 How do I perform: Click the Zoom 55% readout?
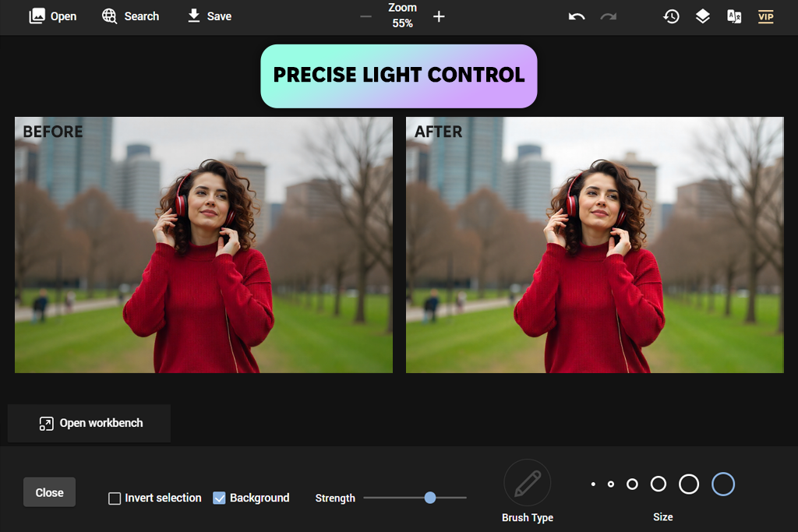(402, 16)
